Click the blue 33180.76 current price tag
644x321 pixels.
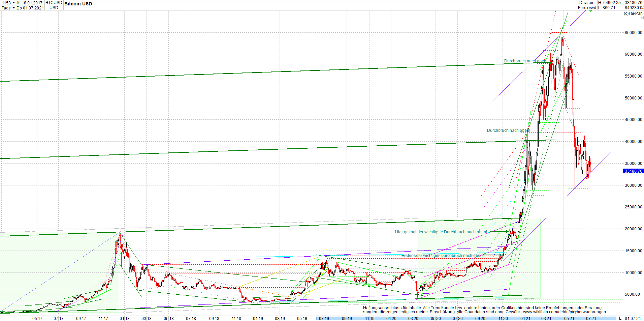[x=633, y=171]
